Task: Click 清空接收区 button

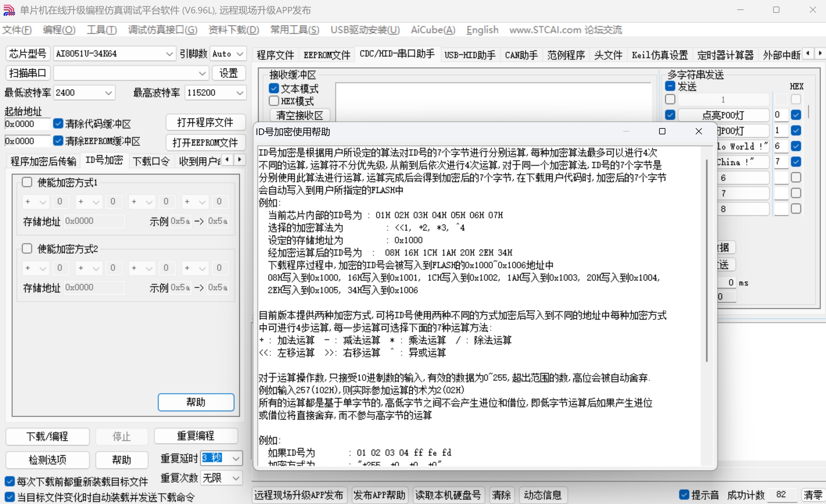Action: [x=300, y=115]
